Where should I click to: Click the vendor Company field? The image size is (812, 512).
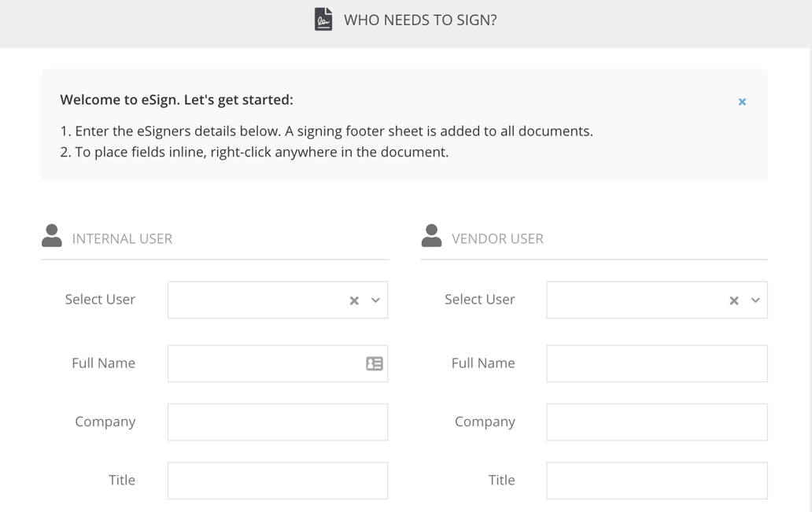point(656,422)
